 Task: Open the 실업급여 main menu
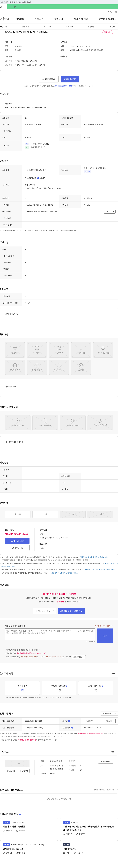[x=59, y=19]
